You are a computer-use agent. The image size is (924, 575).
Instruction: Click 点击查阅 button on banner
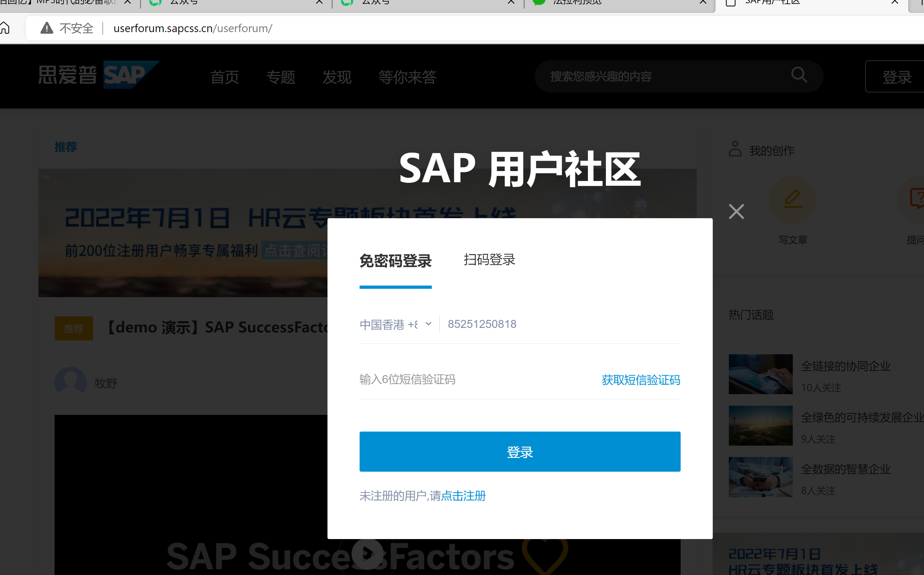click(294, 251)
